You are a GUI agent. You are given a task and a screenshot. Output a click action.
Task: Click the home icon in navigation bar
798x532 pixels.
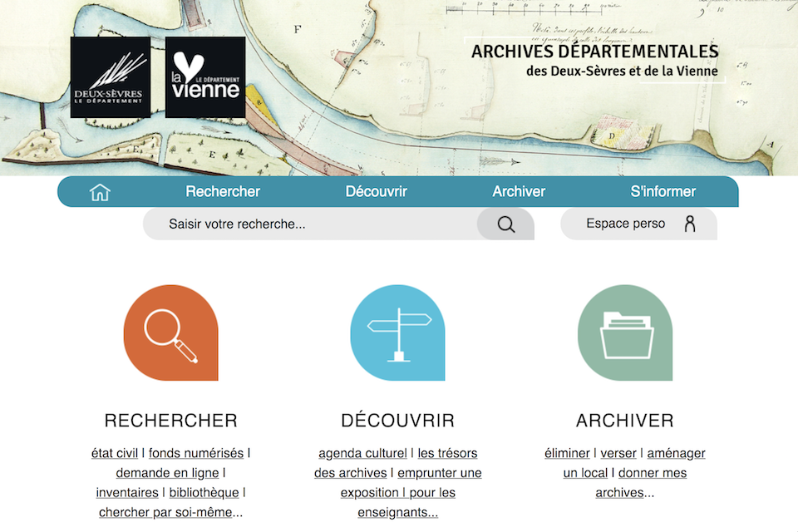click(x=100, y=192)
